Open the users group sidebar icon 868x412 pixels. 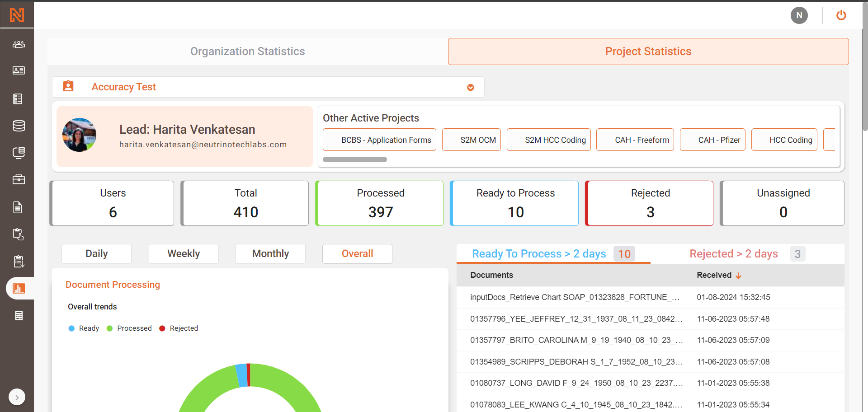click(x=19, y=44)
